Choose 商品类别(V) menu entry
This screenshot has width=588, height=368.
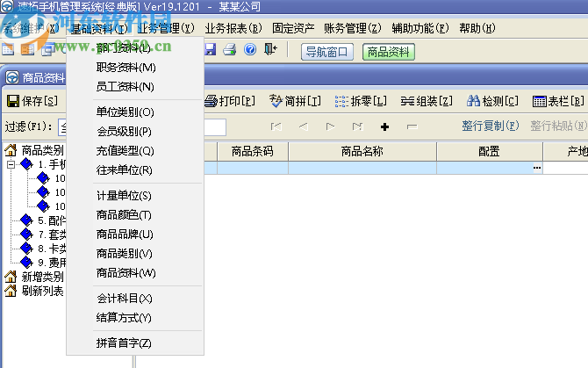[135, 254]
